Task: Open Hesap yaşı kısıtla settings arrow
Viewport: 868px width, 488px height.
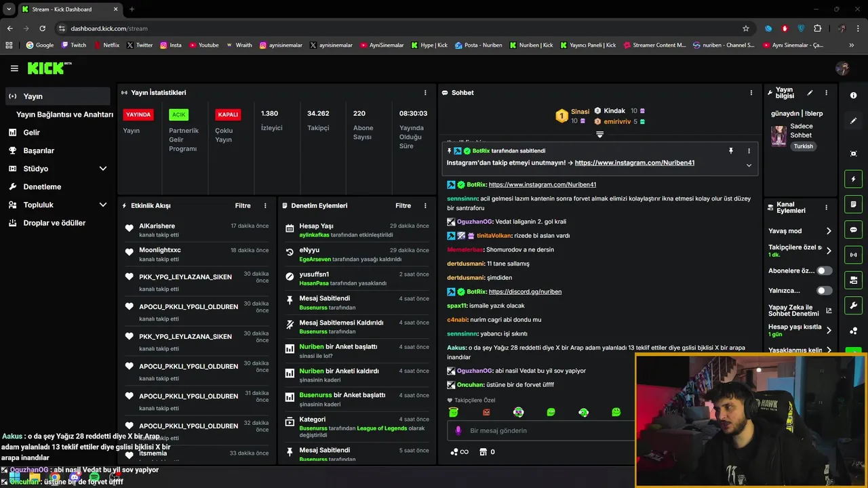Action: click(829, 330)
